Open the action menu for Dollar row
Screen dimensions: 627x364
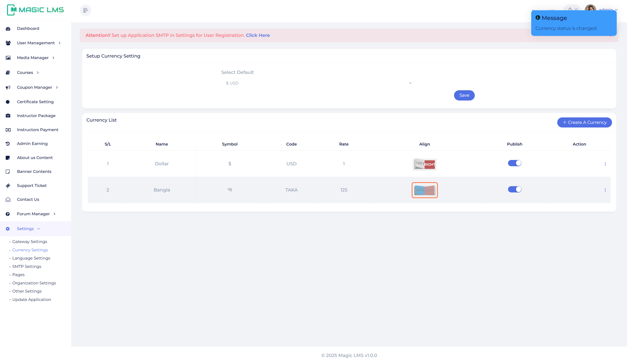coord(605,164)
